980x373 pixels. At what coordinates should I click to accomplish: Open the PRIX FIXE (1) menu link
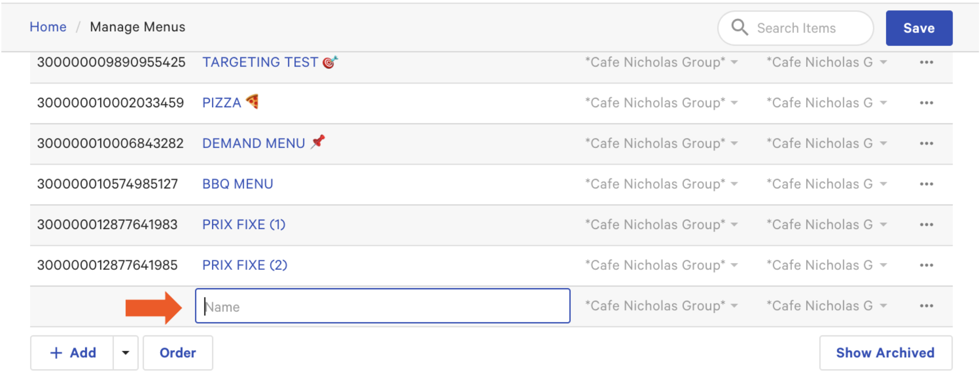click(x=243, y=225)
